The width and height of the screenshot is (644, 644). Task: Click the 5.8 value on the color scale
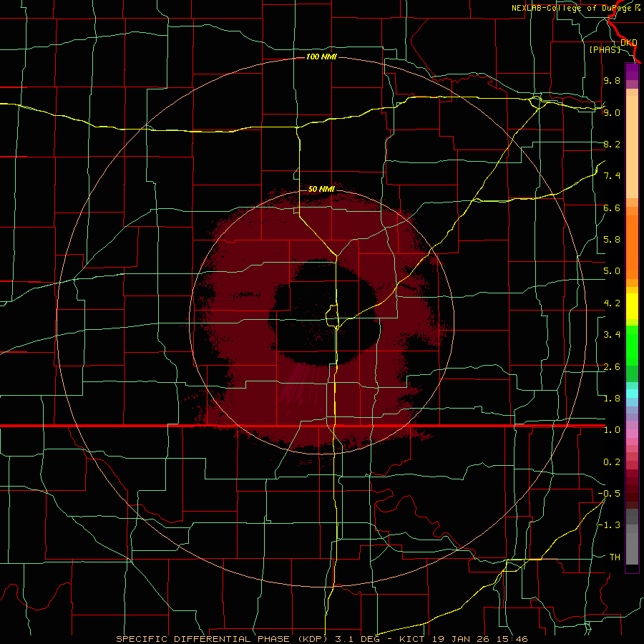tap(612, 240)
